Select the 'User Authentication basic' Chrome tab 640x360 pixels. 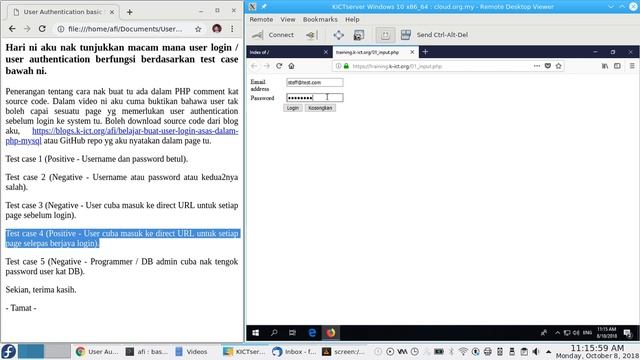pyautogui.click(x=62, y=12)
